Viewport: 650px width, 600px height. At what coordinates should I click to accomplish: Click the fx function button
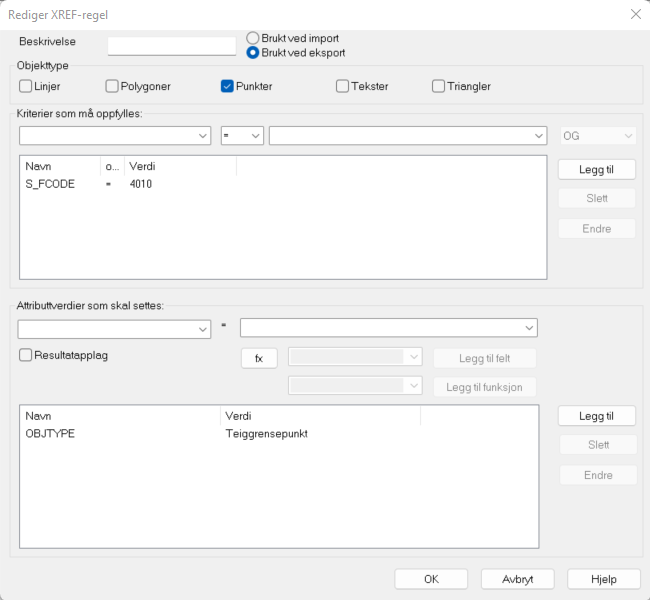258,358
